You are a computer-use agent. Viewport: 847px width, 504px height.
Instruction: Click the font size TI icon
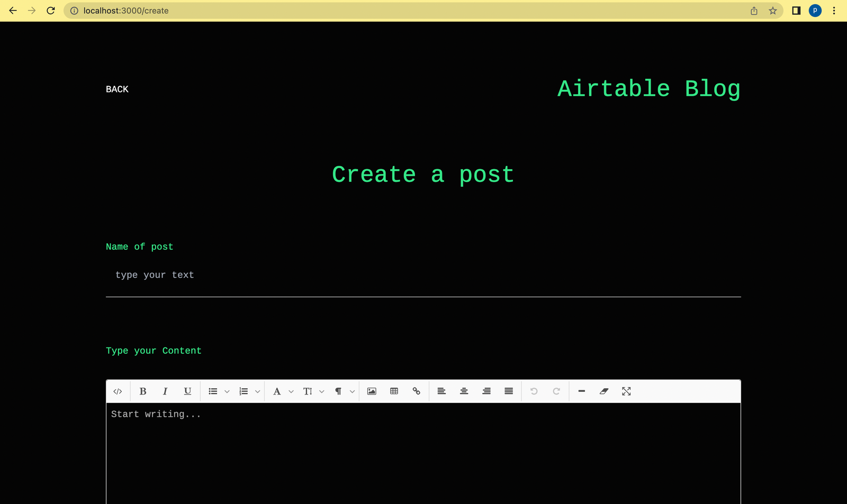click(308, 391)
